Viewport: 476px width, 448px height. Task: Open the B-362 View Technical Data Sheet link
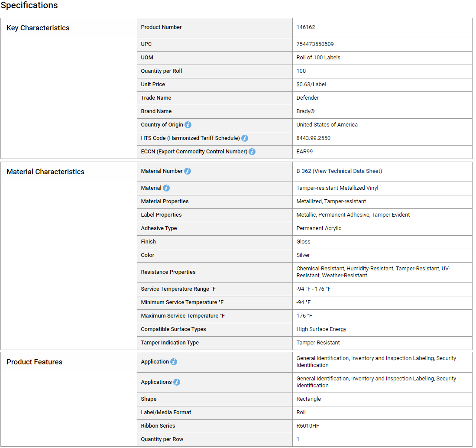pyautogui.click(x=339, y=171)
